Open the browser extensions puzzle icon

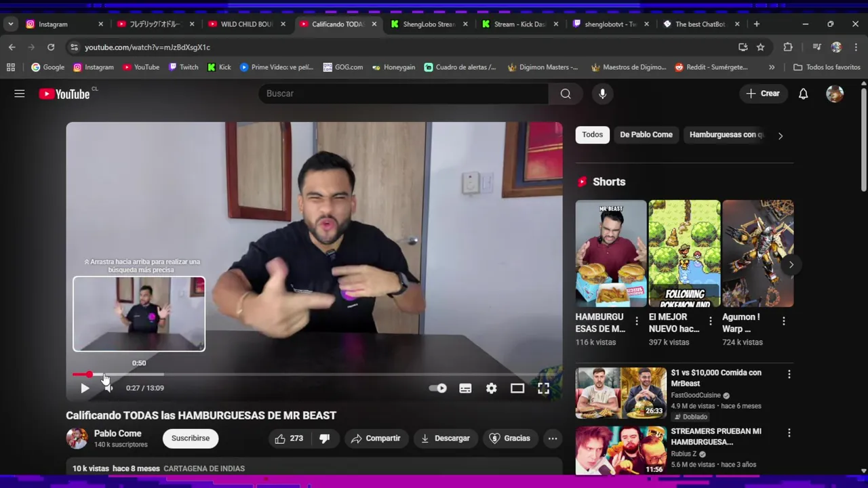[x=787, y=47]
